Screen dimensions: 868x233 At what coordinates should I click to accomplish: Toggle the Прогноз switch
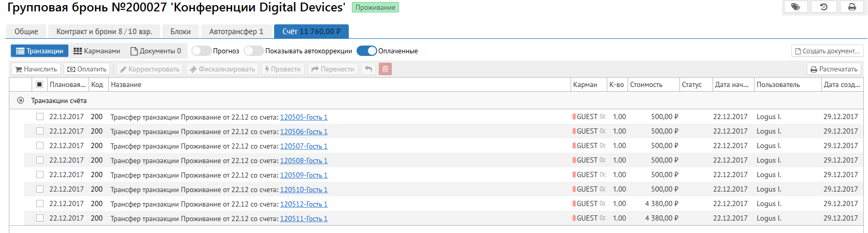click(x=201, y=51)
